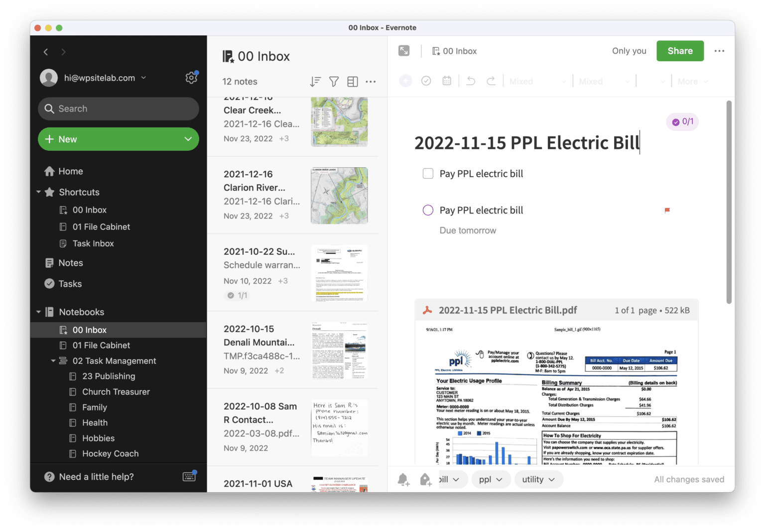Toggle the task's red flag
This screenshot has width=765, height=532.
(667, 210)
